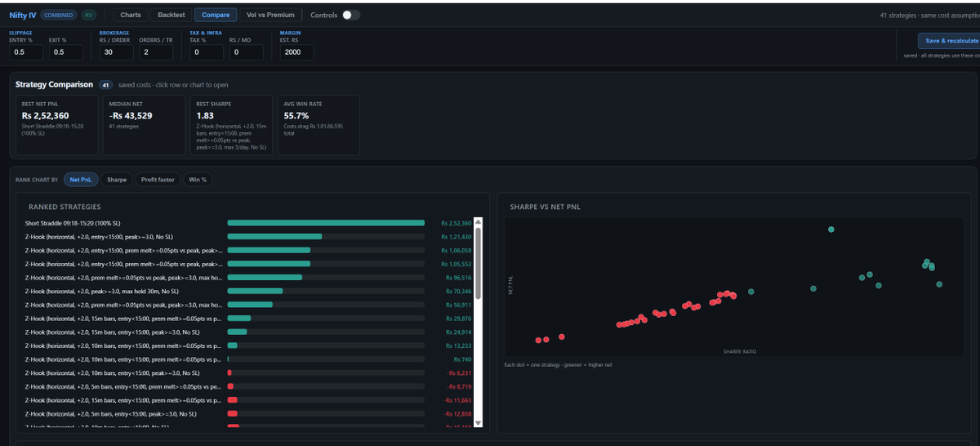This screenshot has height=446, width=980.
Task: Rank chart by Net PnL
Action: click(81, 180)
